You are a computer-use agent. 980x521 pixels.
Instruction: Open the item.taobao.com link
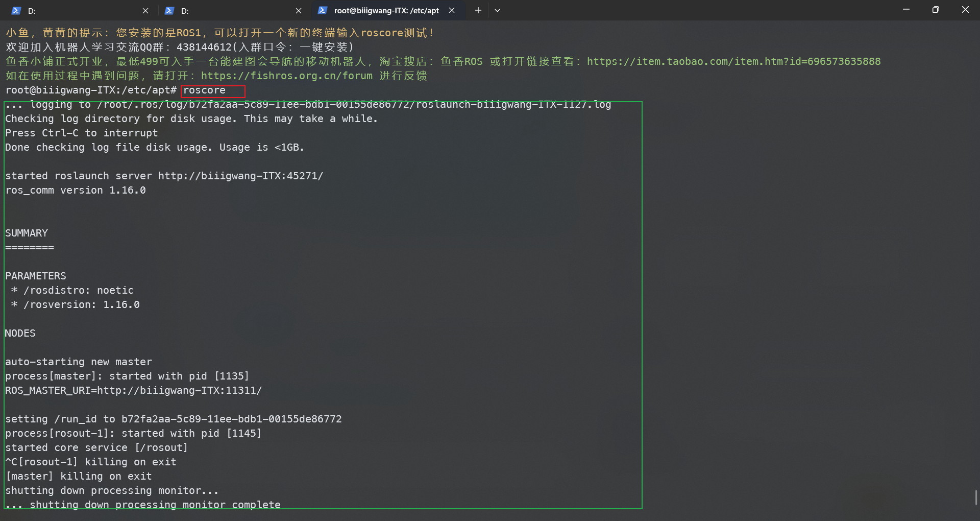[x=733, y=61]
